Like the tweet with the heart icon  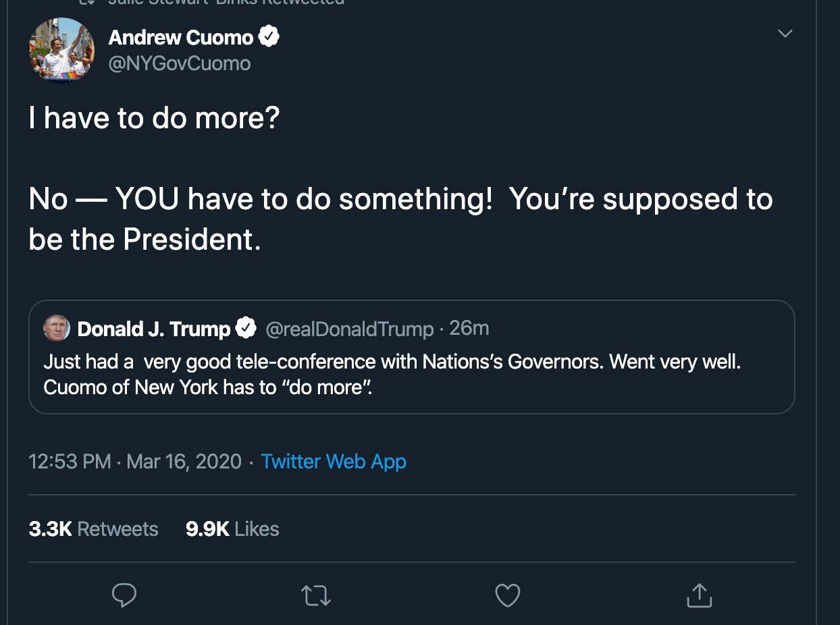coord(508,595)
